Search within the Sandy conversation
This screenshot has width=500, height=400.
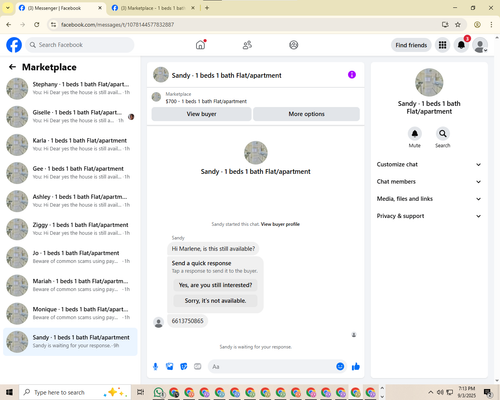[442, 134]
